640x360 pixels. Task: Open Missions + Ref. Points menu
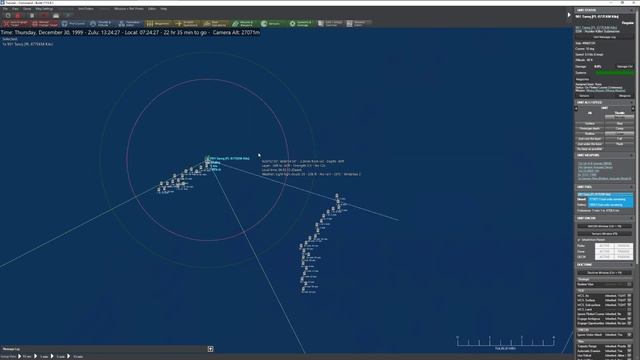click(129, 9)
